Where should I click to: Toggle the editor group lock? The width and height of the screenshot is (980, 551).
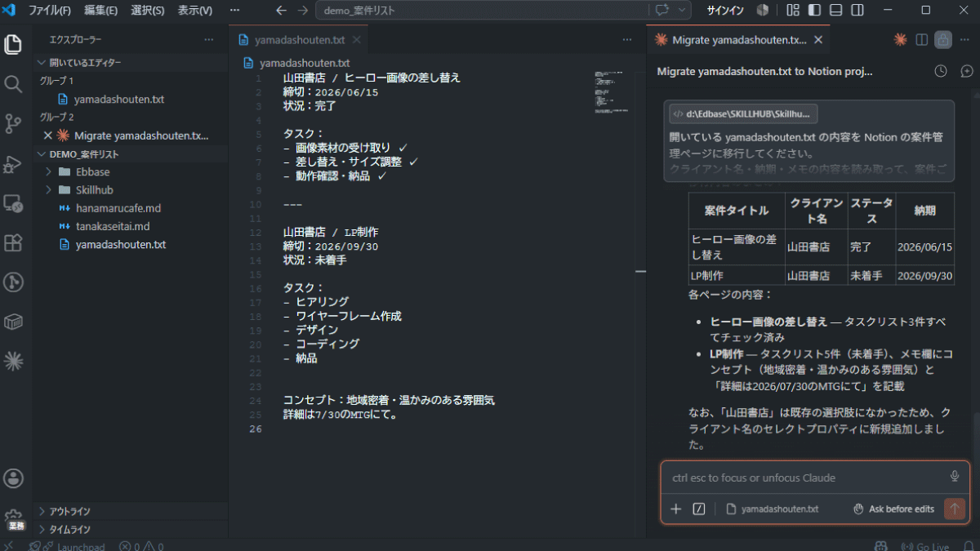coord(943,39)
